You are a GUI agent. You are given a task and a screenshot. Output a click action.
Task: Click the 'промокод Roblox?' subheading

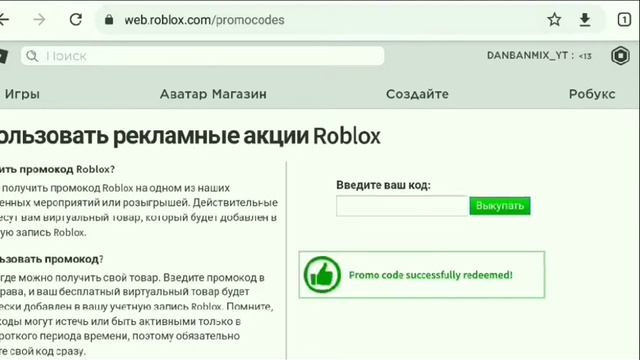(x=67, y=169)
